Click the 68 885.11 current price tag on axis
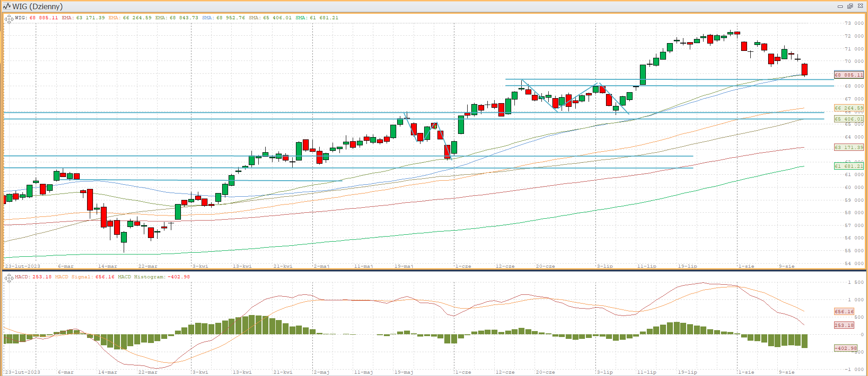The image size is (868, 376). coord(849,75)
